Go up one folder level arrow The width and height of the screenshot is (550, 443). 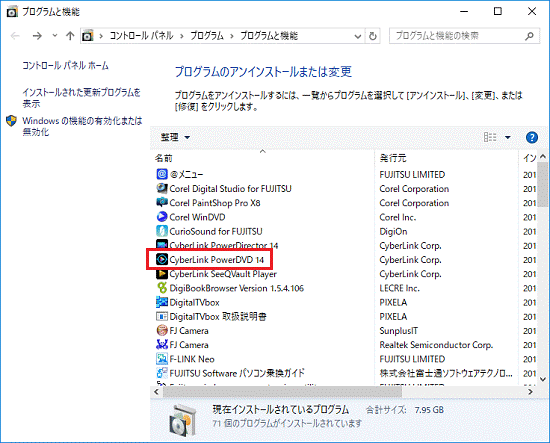click(70, 36)
